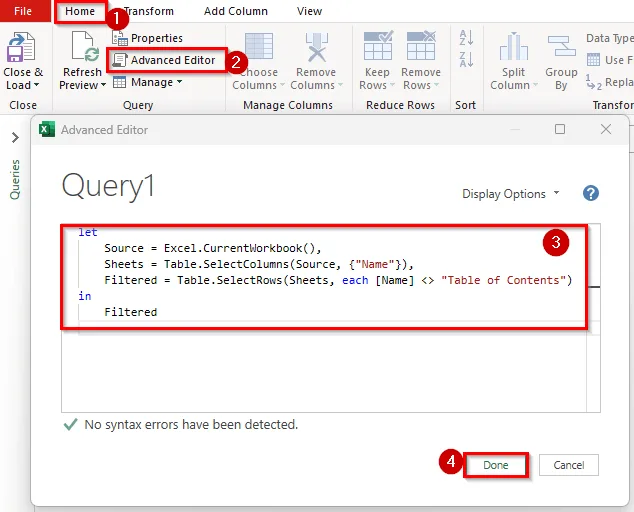
Task: Expand the Choose Columns dropdown arrow
Action: [x=282, y=85]
